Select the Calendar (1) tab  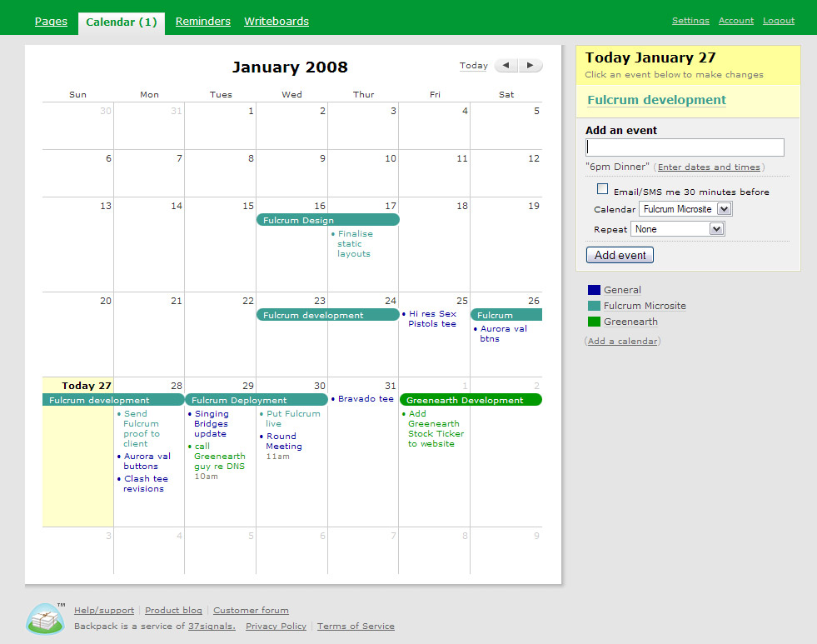122,22
